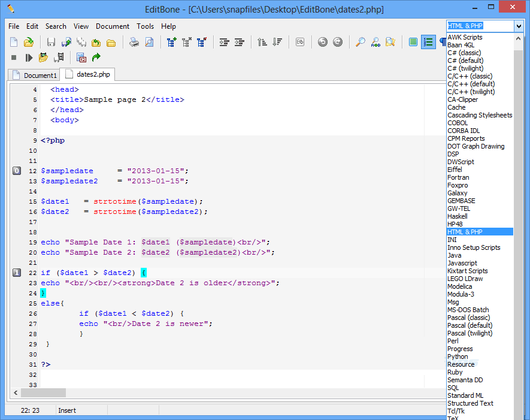
Task: Click the Insert date/time calendar icon
Action: (81, 58)
